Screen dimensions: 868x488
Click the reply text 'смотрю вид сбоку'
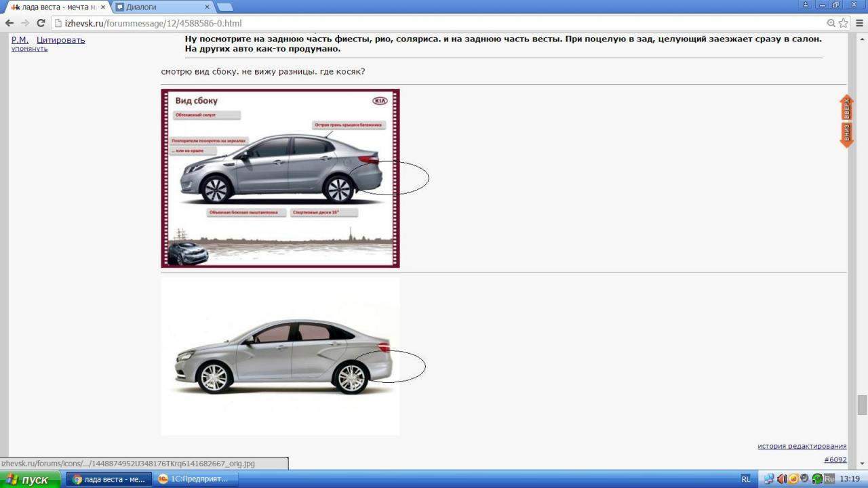coord(263,71)
